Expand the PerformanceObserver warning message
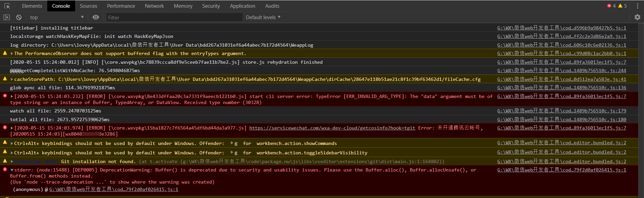This screenshot has height=198, width=644. point(12,54)
